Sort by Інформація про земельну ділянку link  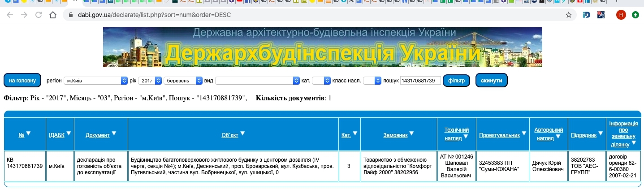pyautogui.click(x=623, y=133)
